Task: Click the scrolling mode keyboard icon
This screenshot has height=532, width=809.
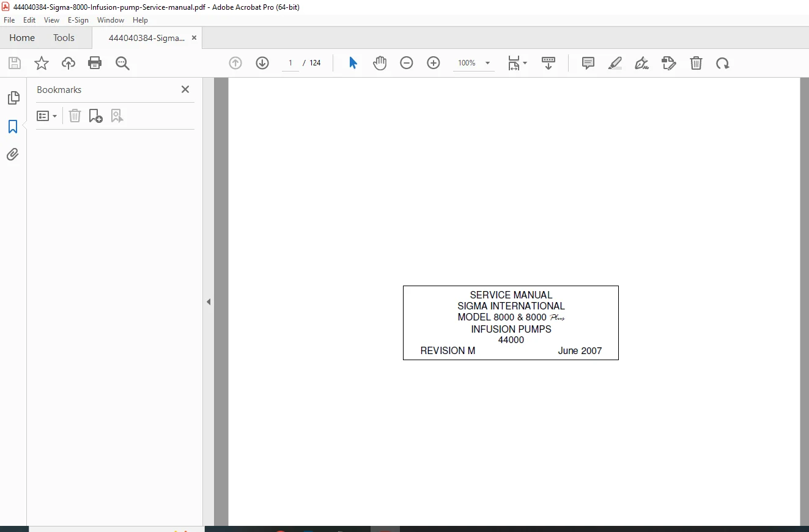Action: pos(549,63)
